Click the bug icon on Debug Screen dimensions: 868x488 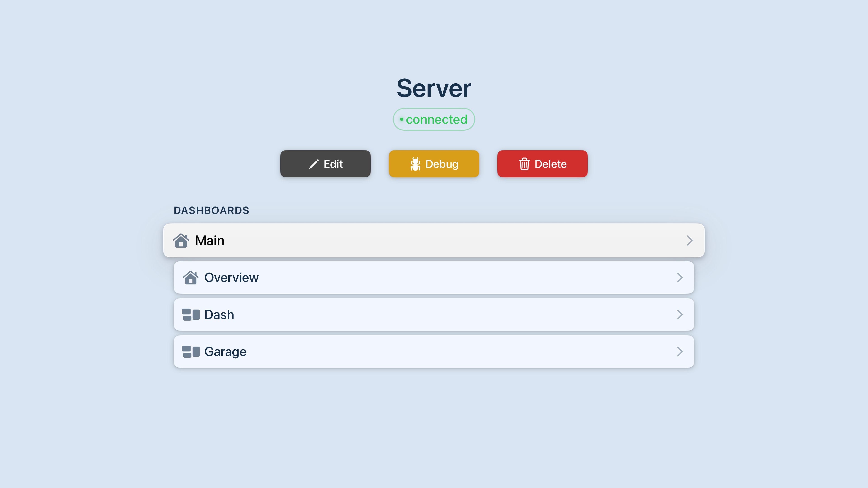415,164
